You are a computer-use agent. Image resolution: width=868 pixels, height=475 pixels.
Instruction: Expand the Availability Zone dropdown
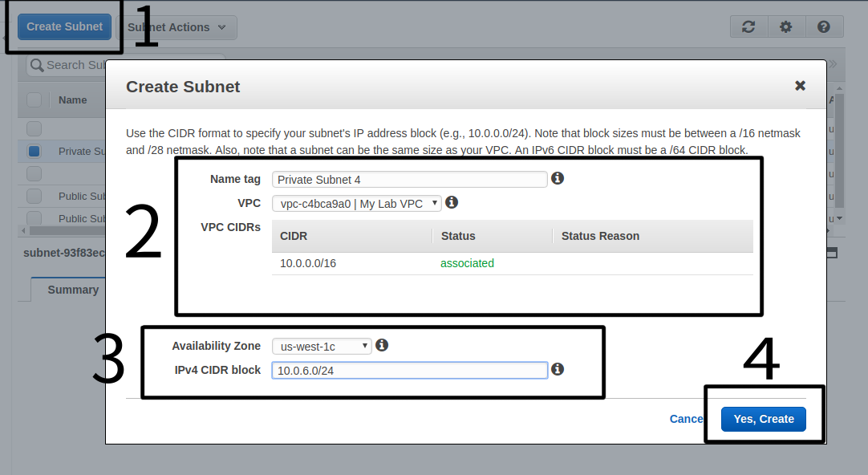pyautogui.click(x=322, y=346)
